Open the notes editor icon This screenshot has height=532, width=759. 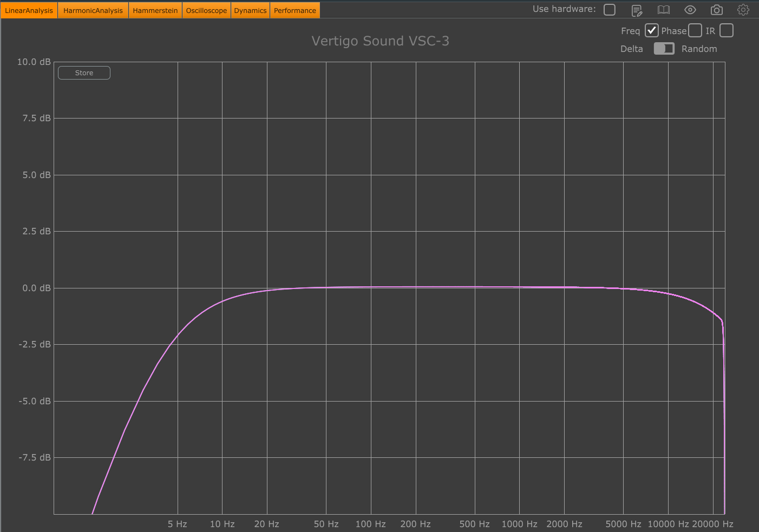point(637,10)
